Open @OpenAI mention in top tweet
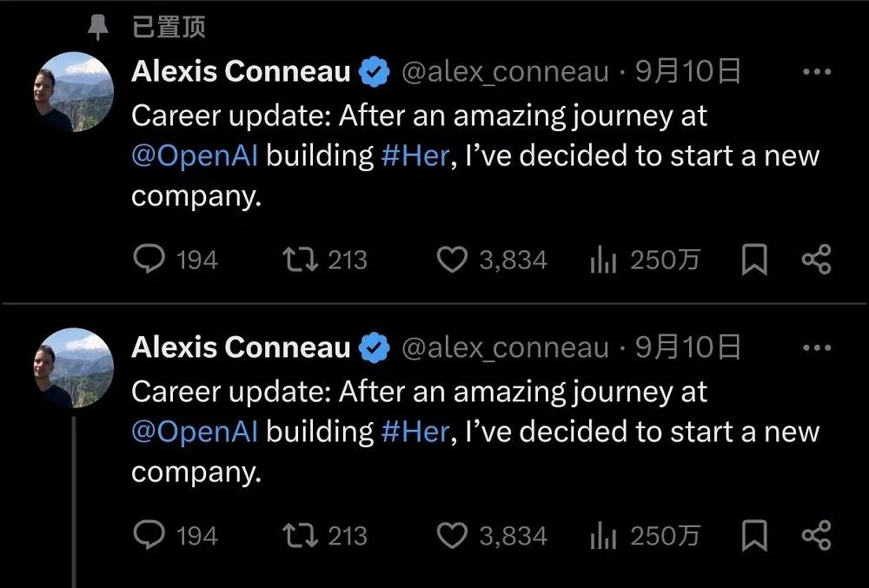Image resolution: width=869 pixels, height=588 pixels. [195, 156]
